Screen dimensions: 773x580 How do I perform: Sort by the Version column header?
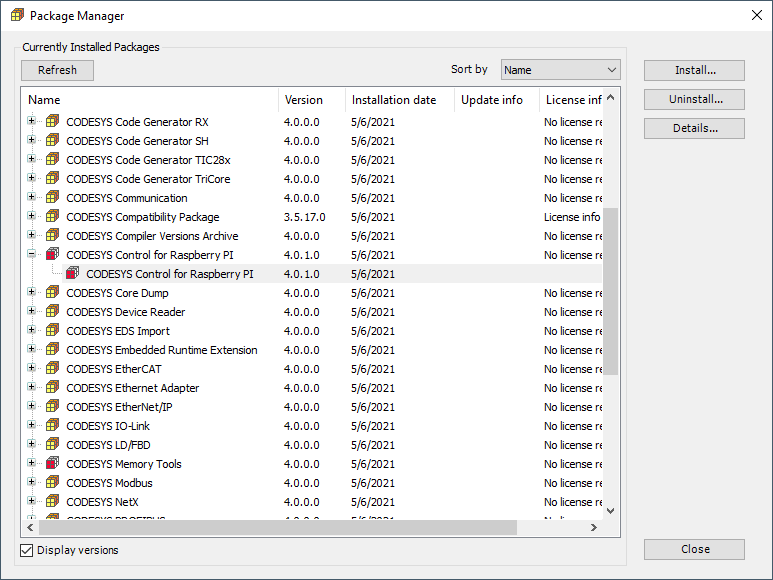tap(304, 100)
